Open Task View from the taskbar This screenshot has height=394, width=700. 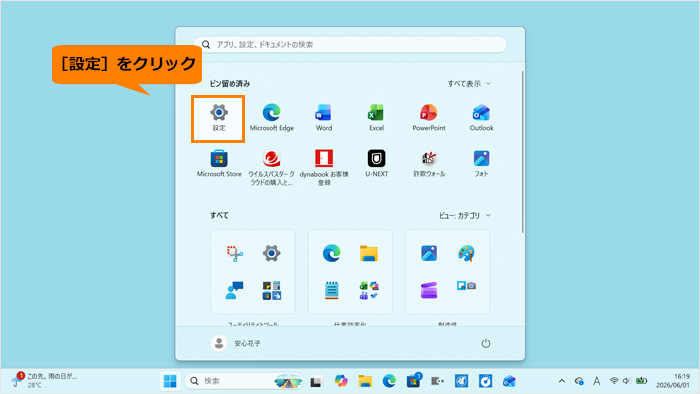pyautogui.click(x=317, y=381)
